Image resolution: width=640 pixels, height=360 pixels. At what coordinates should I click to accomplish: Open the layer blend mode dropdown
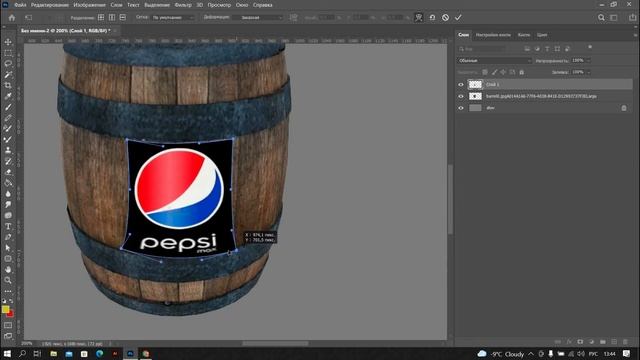tap(494, 60)
